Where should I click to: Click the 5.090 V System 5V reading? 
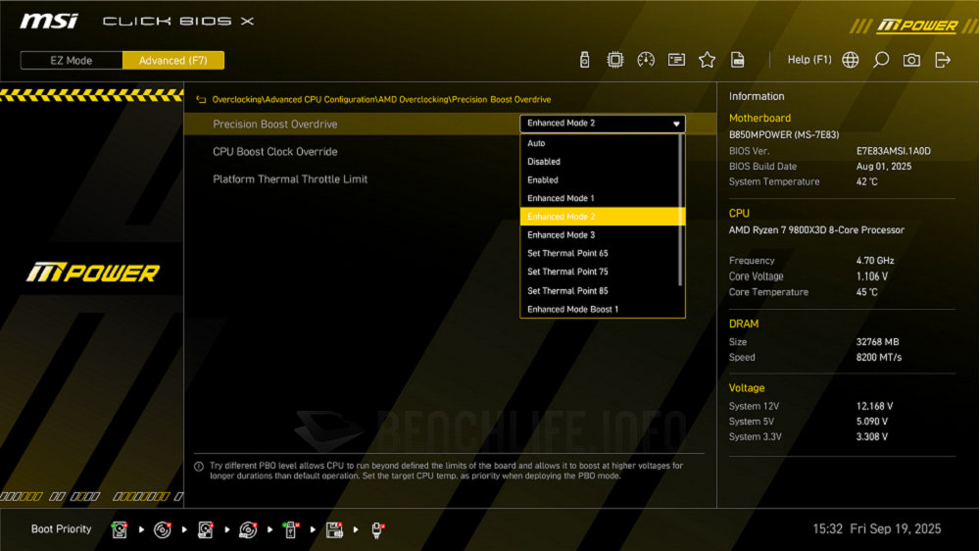[x=872, y=422]
